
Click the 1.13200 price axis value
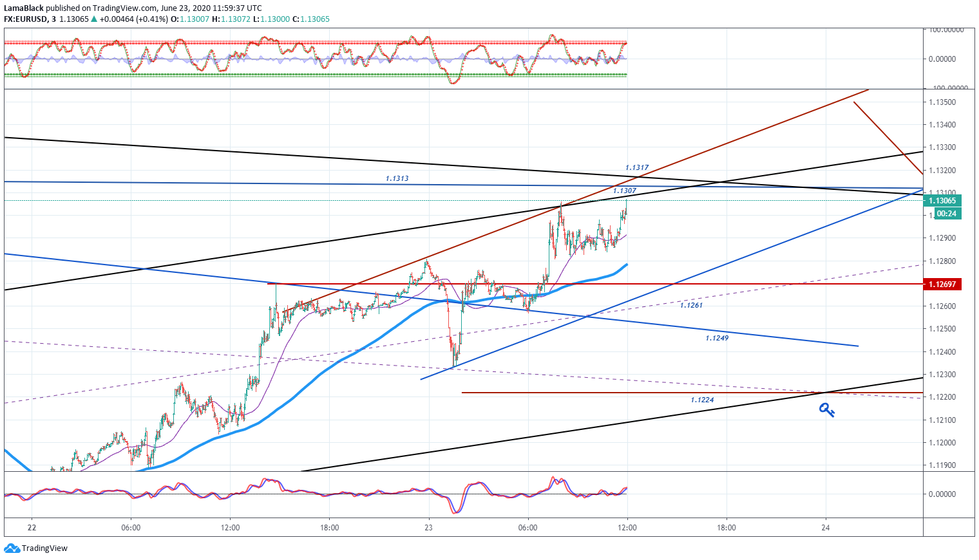click(942, 171)
